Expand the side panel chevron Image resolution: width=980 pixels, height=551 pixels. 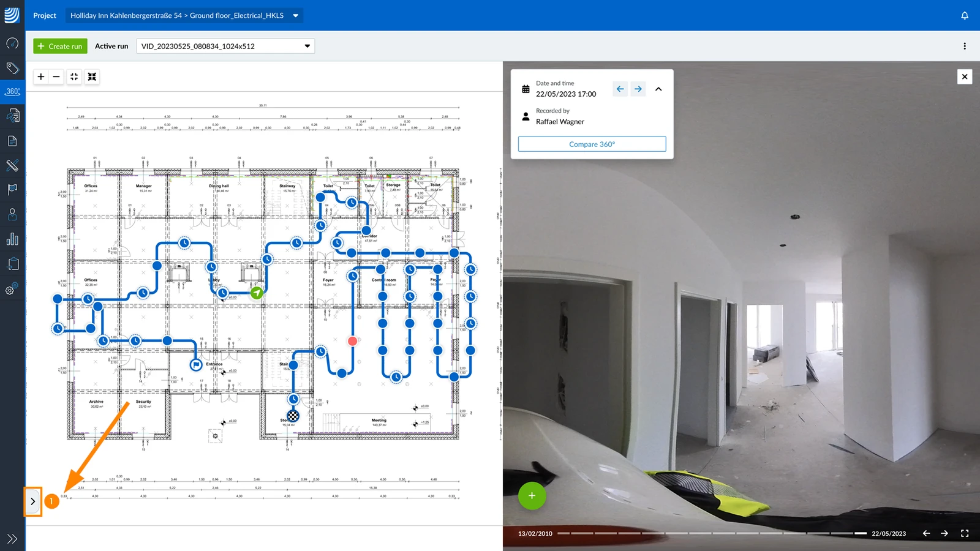click(x=33, y=501)
